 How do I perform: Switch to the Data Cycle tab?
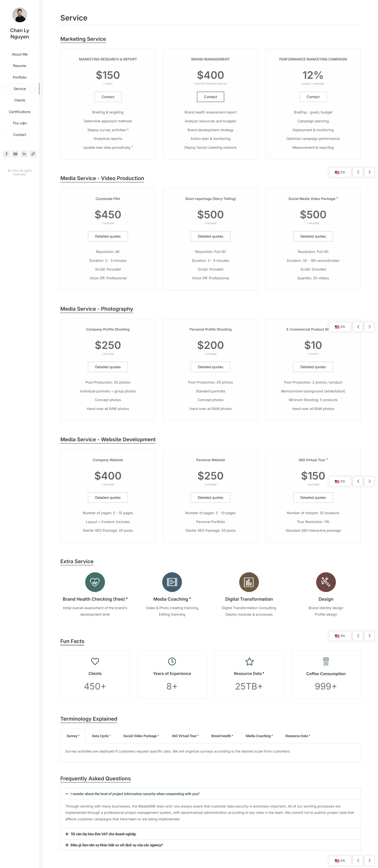tap(101, 736)
